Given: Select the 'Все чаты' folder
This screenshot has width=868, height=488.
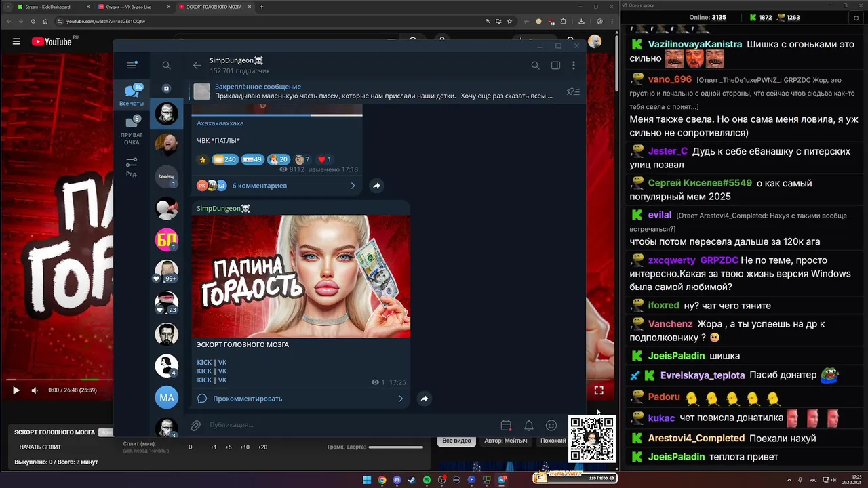Looking at the screenshot, I should [132, 96].
